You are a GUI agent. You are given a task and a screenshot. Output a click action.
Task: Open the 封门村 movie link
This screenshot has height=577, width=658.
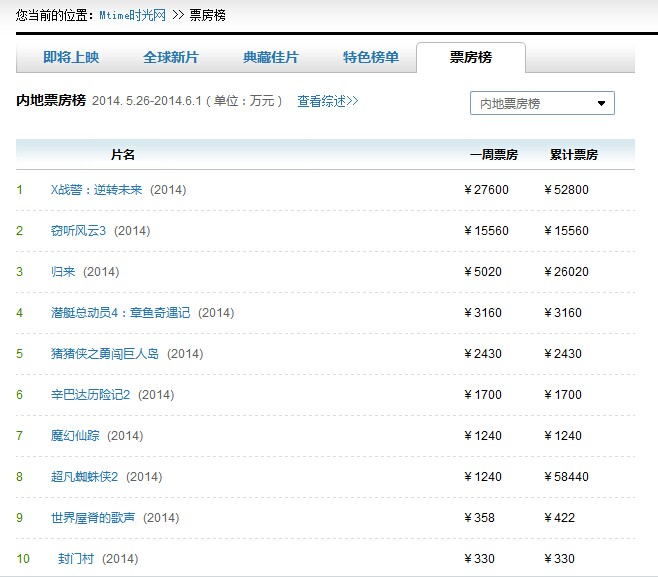pos(75,559)
